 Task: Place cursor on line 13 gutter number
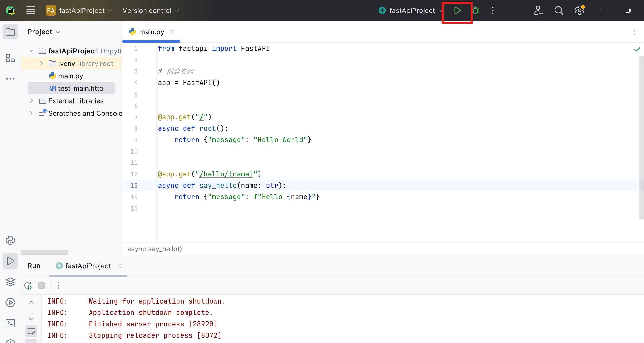coord(134,186)
